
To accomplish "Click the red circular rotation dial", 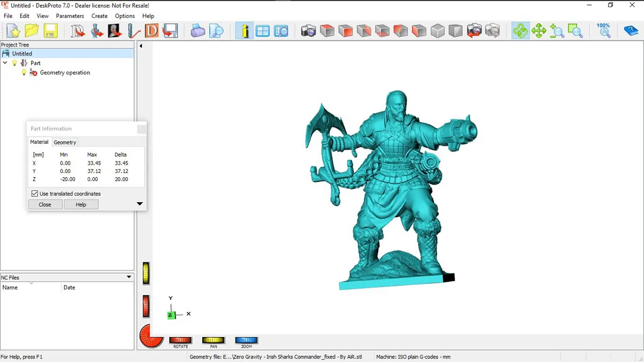I will tap(151, 336).
